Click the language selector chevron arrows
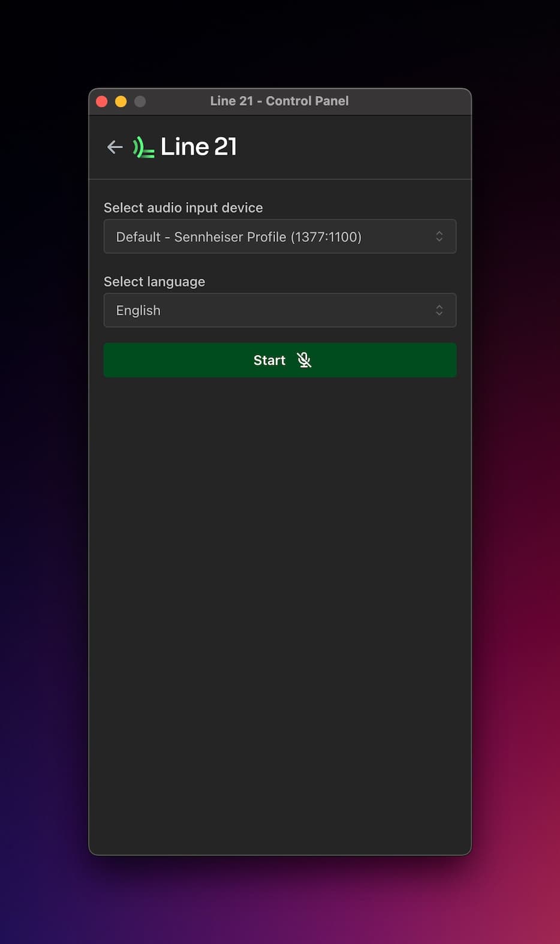Viewport: 560px width, 944px height. coord(439,310)
